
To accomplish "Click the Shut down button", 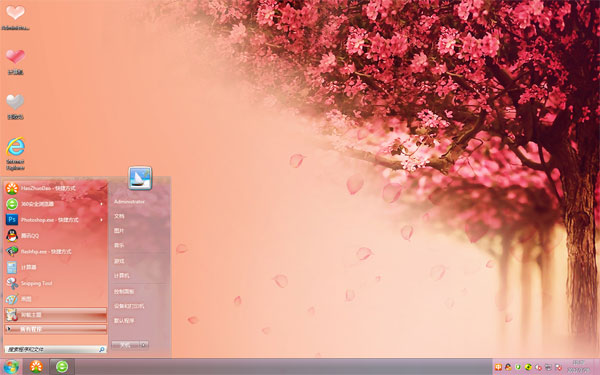I will click(125, 345).
